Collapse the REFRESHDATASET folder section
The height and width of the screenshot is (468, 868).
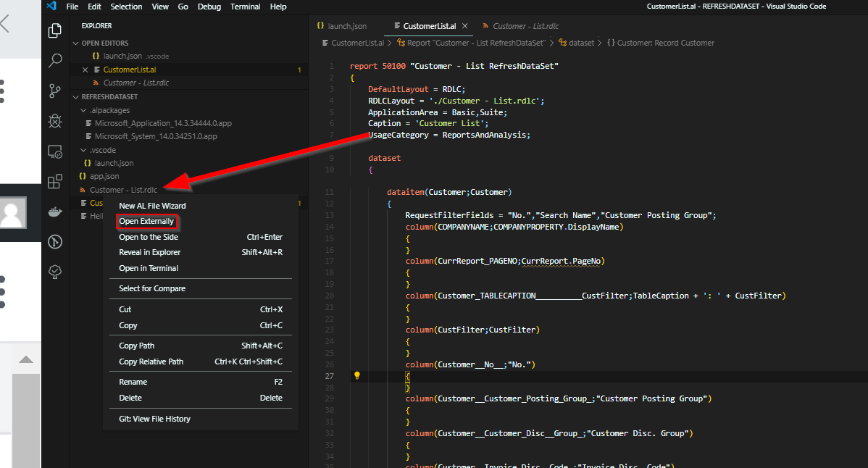tap(76, 97)
